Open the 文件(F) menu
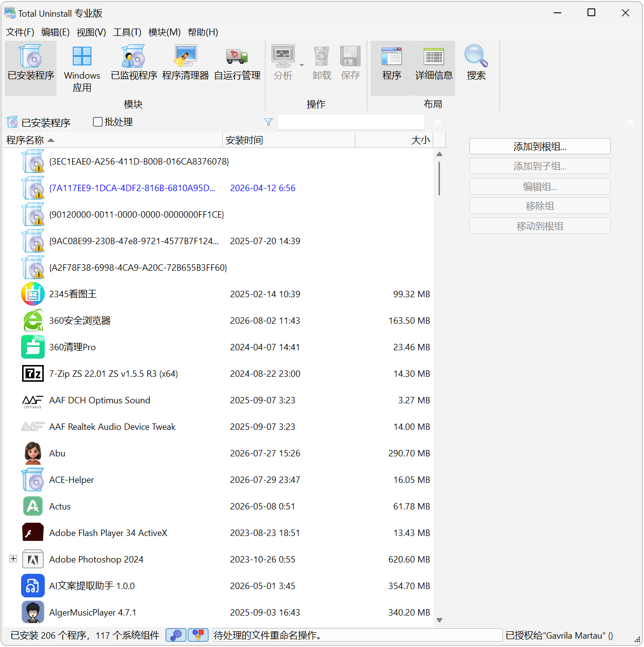This screenshot has width=644, height=647. pos(20,32)
